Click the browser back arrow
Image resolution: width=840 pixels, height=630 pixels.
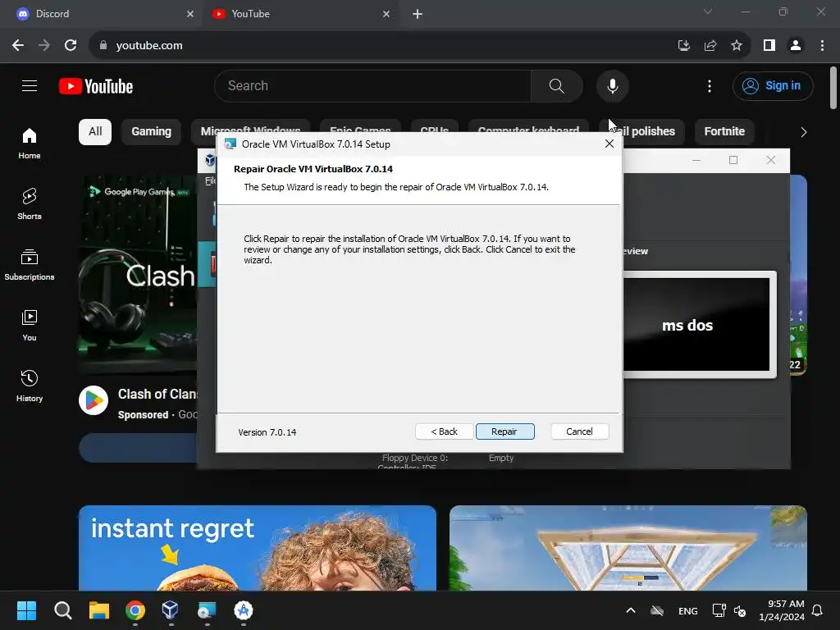point(18,45)
